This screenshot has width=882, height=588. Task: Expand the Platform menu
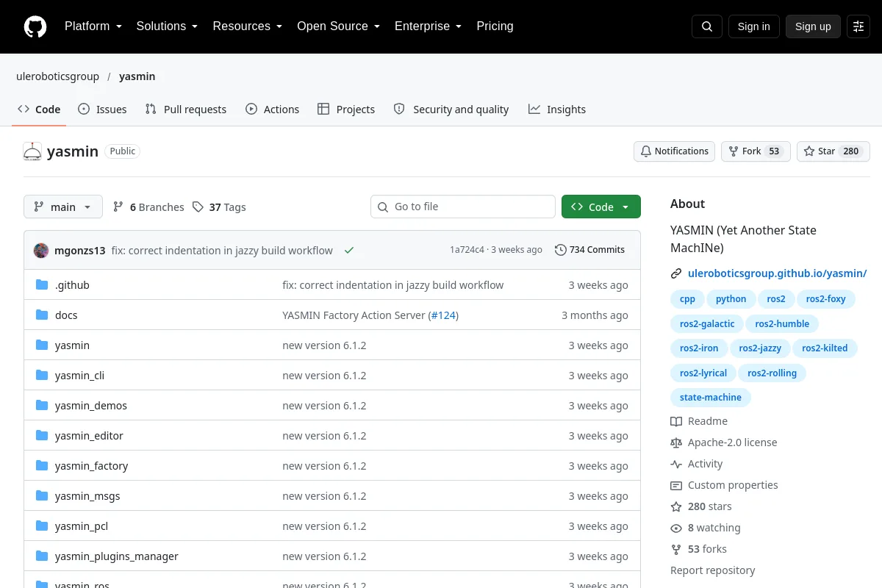[93, 26]
